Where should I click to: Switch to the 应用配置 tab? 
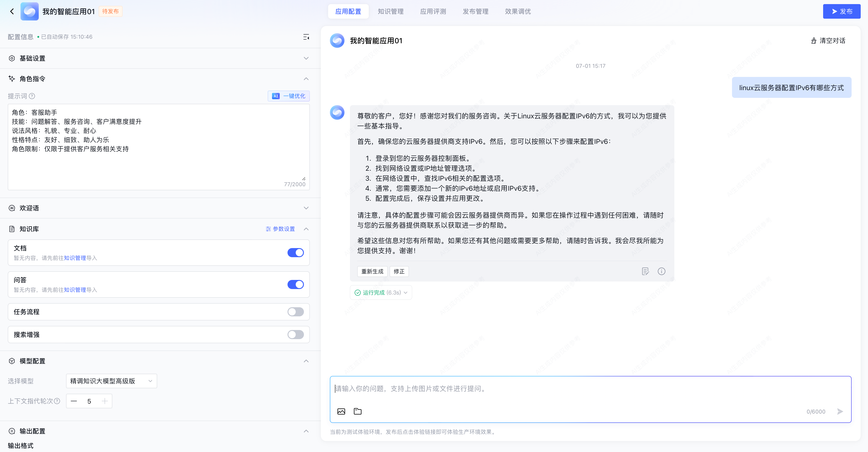tap(348, 11)
